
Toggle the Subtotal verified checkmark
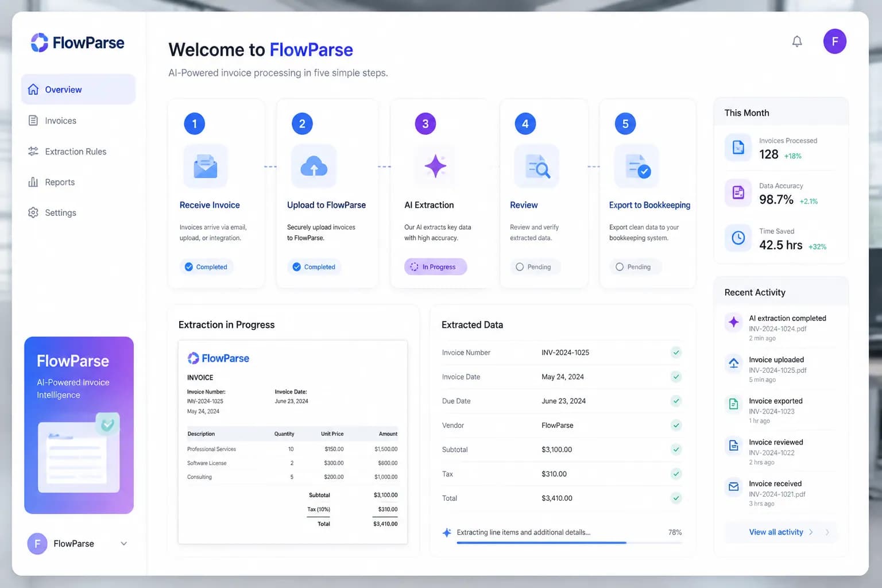click(676, 450)
